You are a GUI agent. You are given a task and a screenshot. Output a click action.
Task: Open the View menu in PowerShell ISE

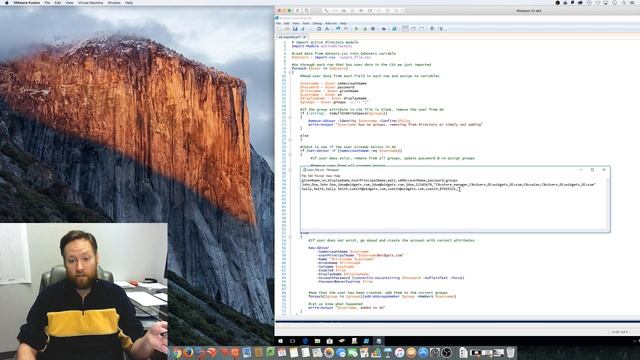[x=296, y=23]
